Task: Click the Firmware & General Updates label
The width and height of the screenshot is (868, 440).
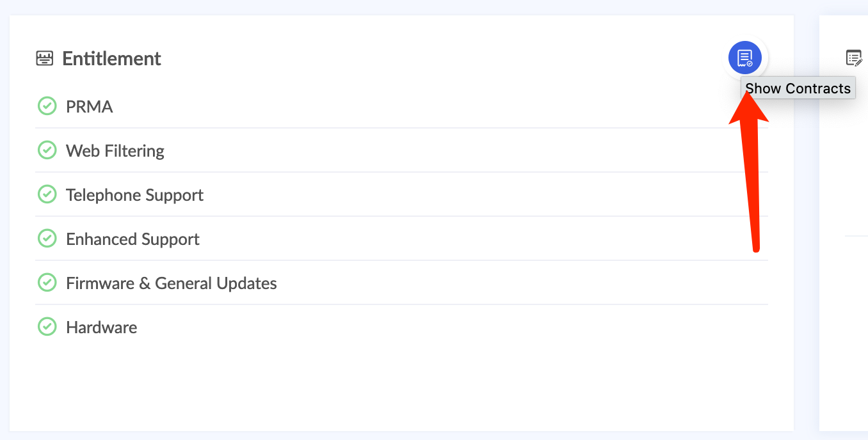Action: [172, 283]
